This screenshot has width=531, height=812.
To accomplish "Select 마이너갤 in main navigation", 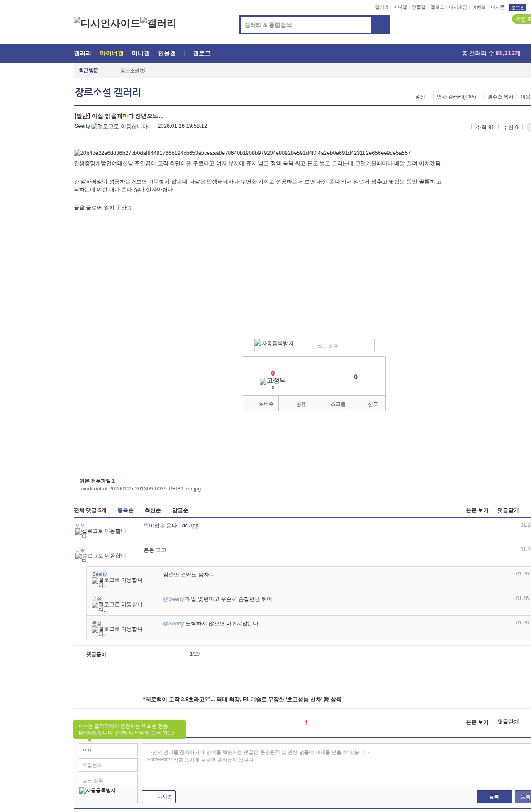I will click(x=112, y=54).
